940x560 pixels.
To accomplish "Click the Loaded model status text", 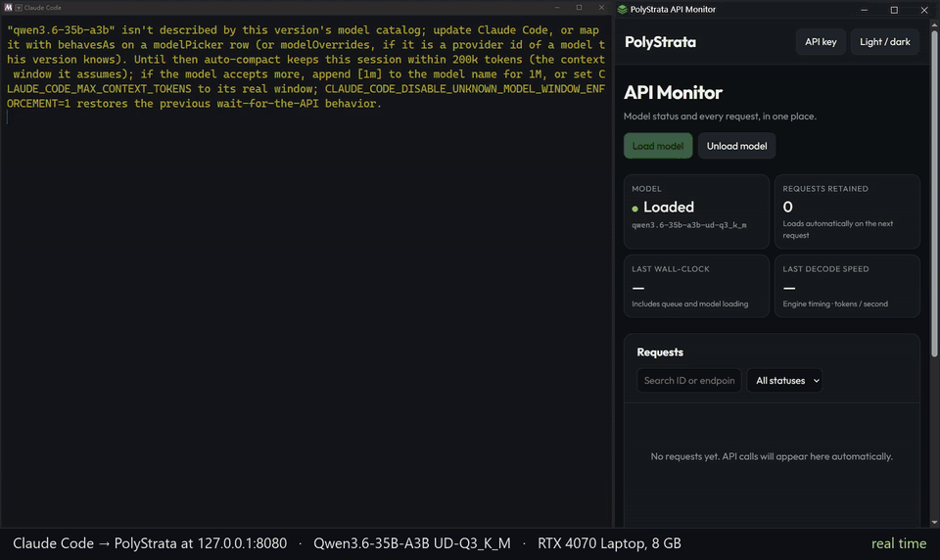I will 669,207.
